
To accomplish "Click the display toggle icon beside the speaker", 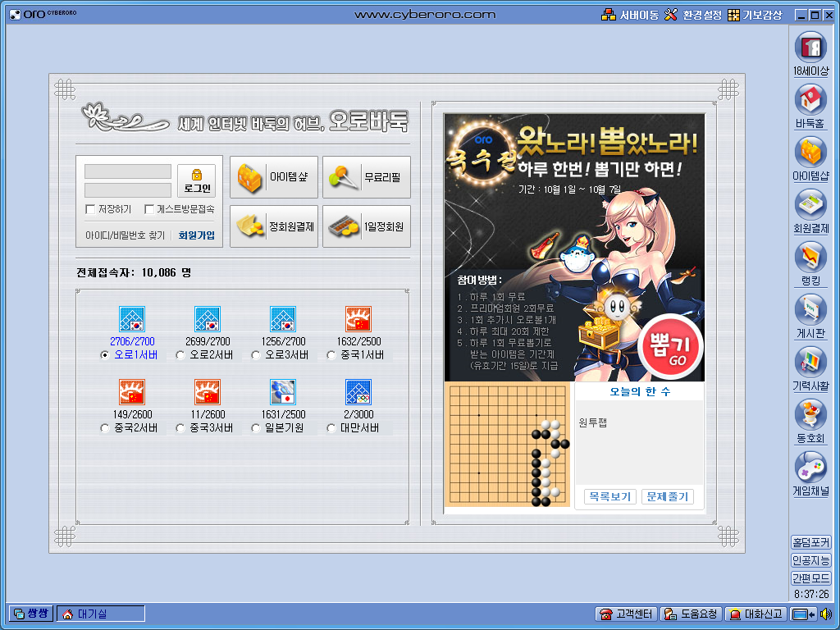I will [804, 614].
